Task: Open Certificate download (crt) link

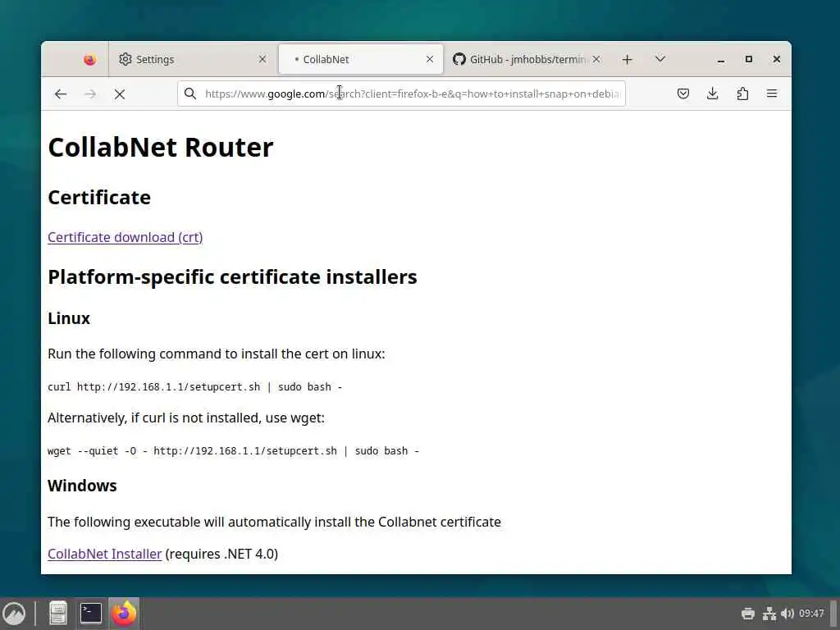Action: (126, 237)
